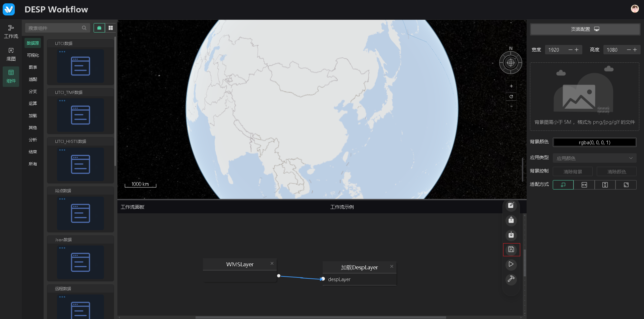The height and width of the screenshot is (319, 644).
Task: Click the save workflow floppy disk icon
Action: tap(511, 249)
